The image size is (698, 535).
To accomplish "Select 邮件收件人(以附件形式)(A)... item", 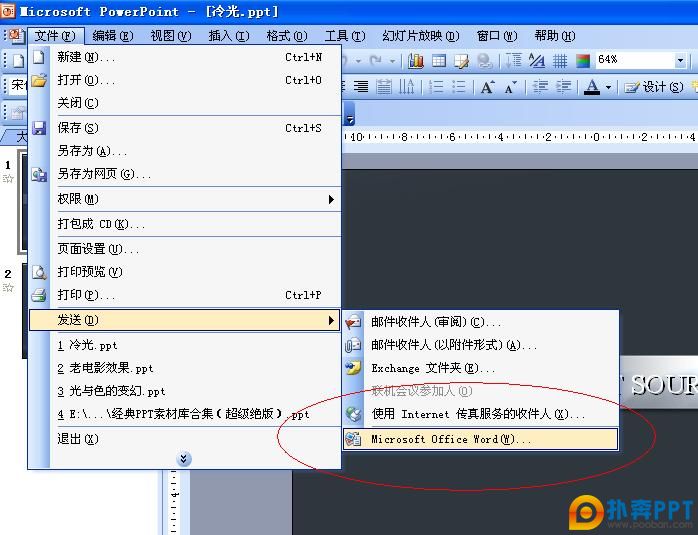I will [x=481, y=345].
